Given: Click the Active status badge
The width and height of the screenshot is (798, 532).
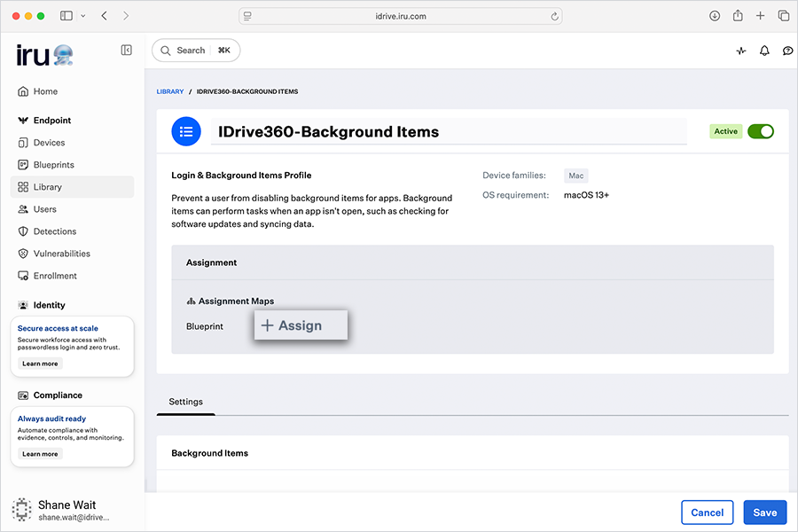Looking at the screenshot, I should [725, 131].
